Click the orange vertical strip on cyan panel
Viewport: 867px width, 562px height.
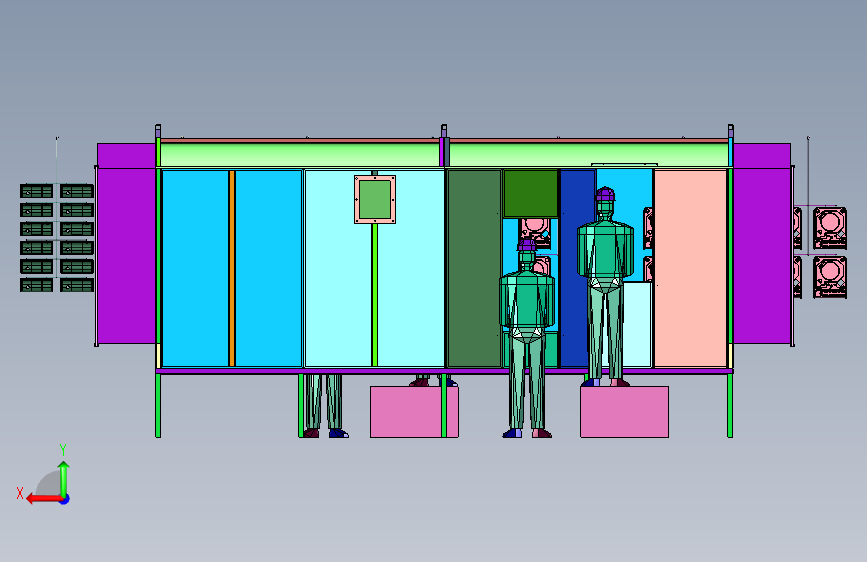click(x=232, y=268)
